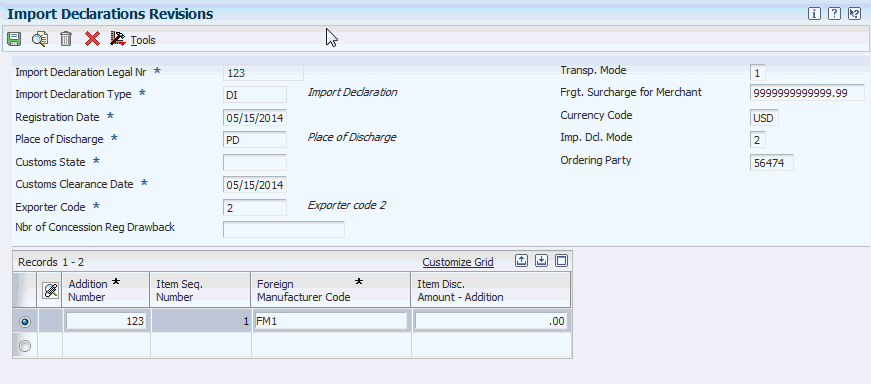Screen dimensions: 871x384
Task: Click the Import Declarations Revisions title
Action: 110,14
